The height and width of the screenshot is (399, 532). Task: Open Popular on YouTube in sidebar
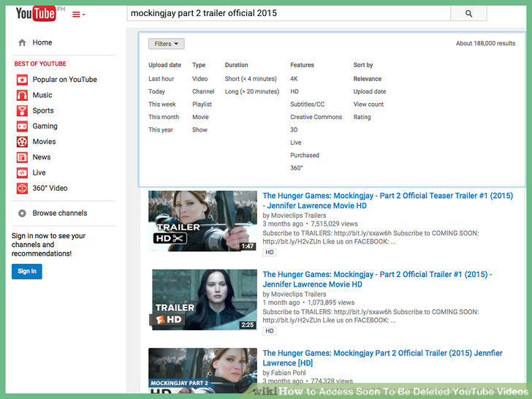tap(64, 80)
